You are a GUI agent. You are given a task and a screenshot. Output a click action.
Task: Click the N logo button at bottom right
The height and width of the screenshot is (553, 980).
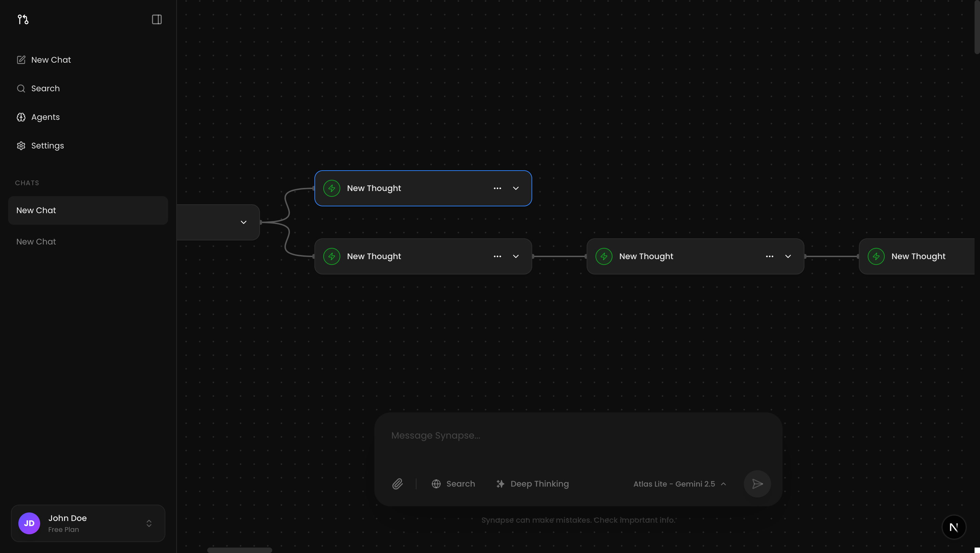(954, 527)
